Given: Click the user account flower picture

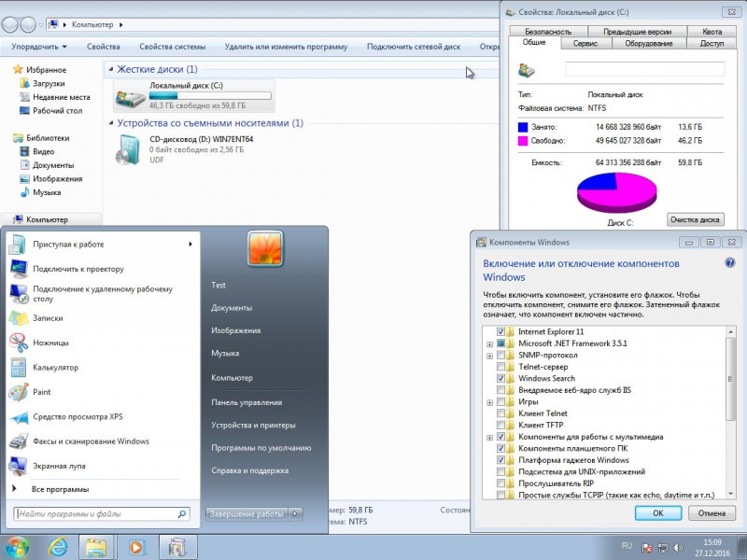Looking at the screenshot, I should [x=265, y=248].
